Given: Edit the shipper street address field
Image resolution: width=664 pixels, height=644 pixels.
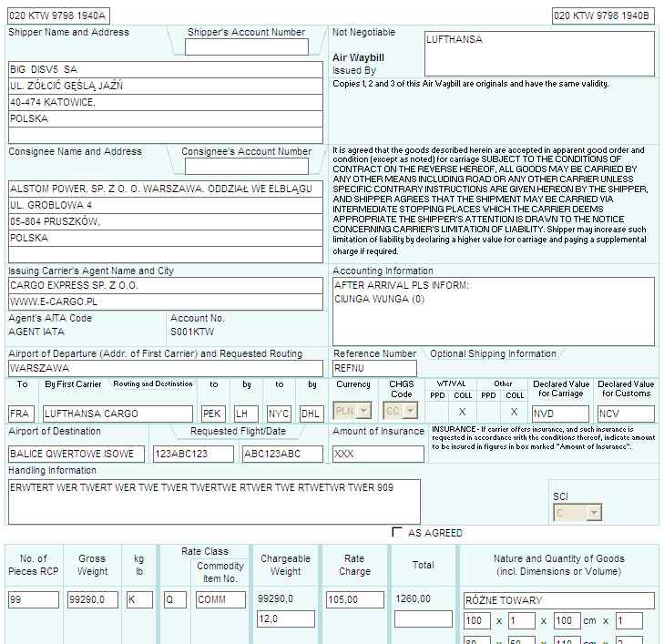Looking at the screenshot, I should pos(166,86).
